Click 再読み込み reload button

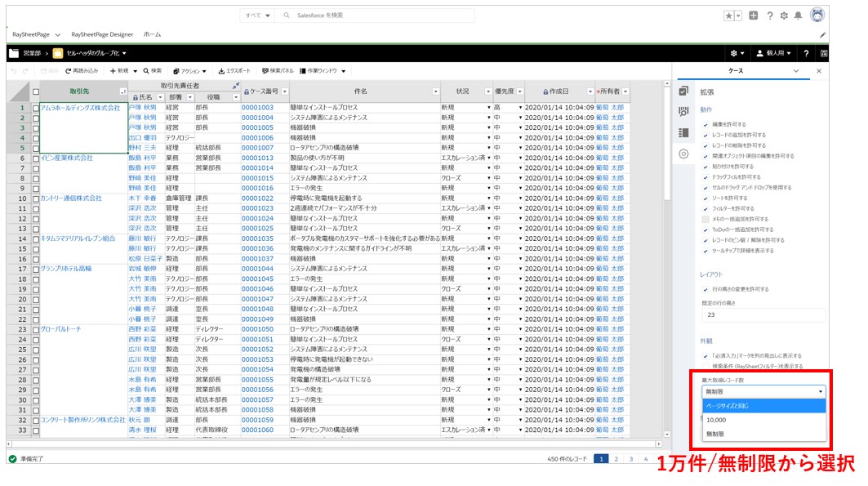[82, 71]
